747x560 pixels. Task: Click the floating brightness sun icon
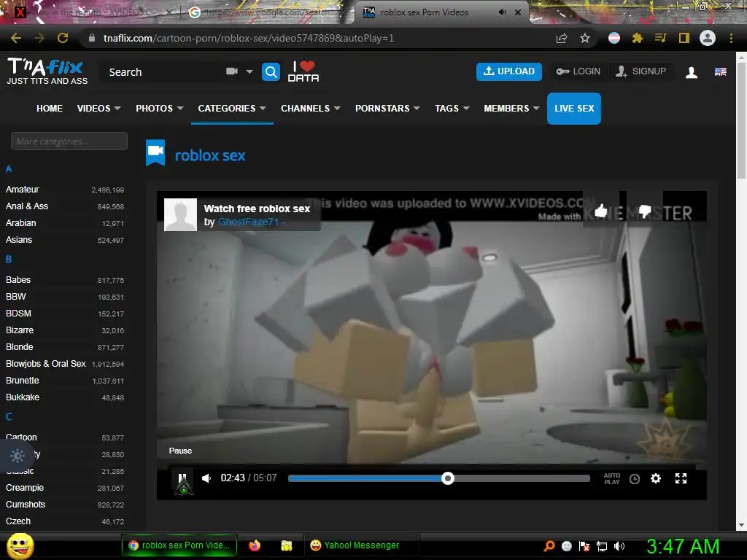point(18,456)
